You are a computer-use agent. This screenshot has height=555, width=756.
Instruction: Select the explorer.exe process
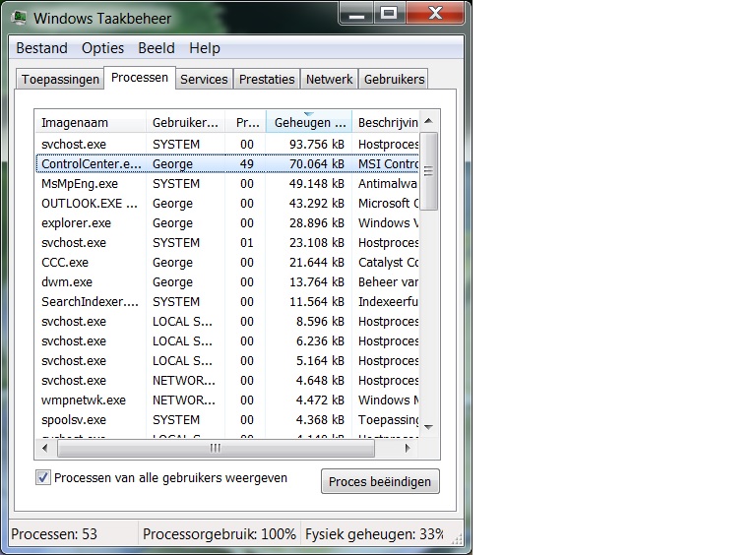pyautogui.click(x=227, y=223)
